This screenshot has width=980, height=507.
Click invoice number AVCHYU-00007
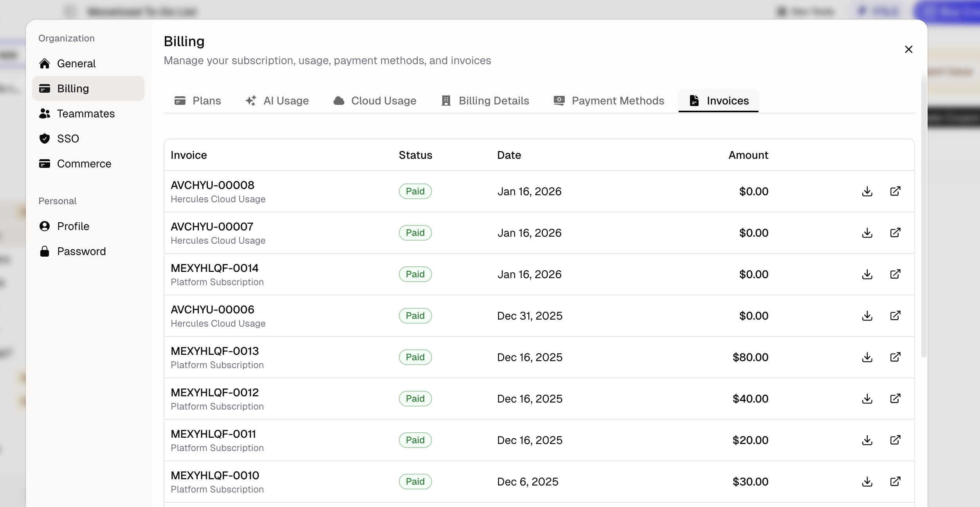212,227
